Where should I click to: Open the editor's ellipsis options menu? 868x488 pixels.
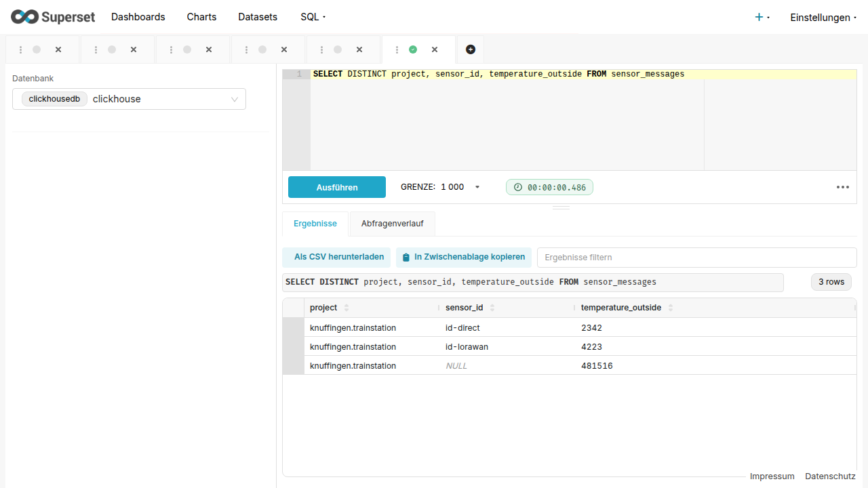(x=842, y=187)
